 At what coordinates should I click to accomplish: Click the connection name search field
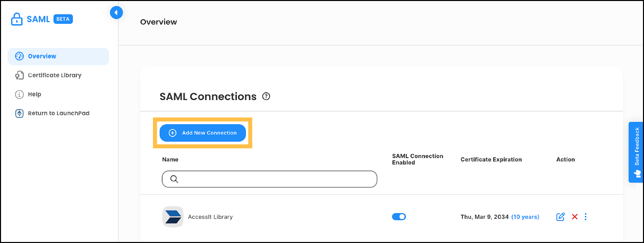click(x=275, y=179)
